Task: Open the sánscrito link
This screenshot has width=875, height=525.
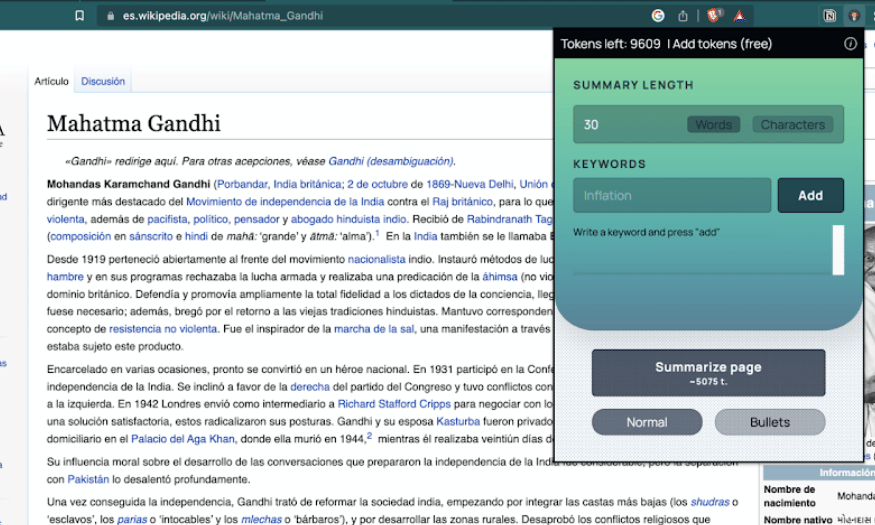Action: (x=151, y=237)
